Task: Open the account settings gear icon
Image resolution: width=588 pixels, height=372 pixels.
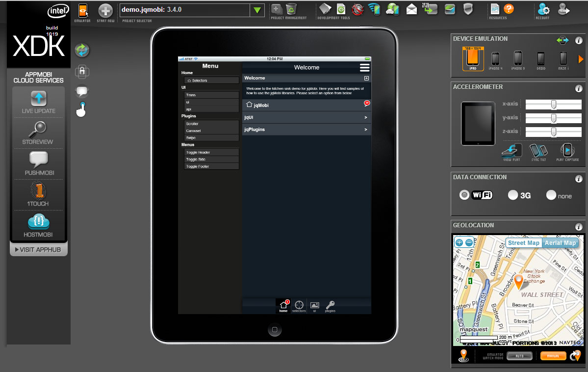Action: coord(543,9)
